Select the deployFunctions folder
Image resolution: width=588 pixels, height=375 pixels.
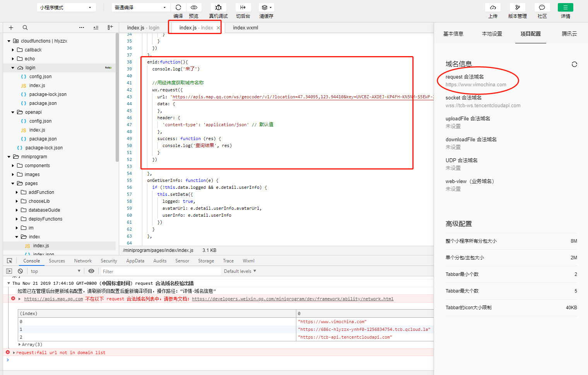click(45, 219)
